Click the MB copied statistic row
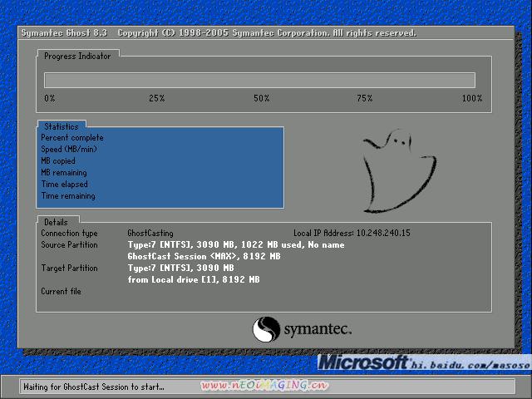Image resolution: width=532 pixels, height=399 pixels. coord(58,160)
